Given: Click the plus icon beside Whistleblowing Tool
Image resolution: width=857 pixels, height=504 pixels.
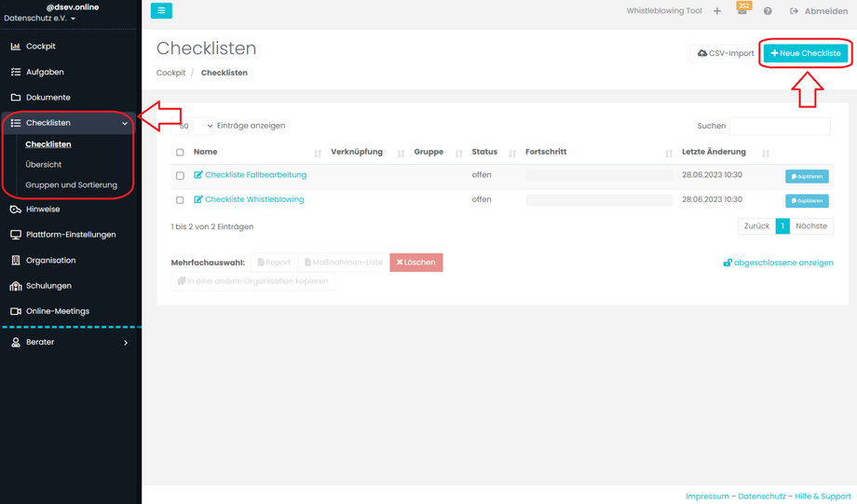Looking at the screenshot, I should pyautogui.click(x=717, y=11).
